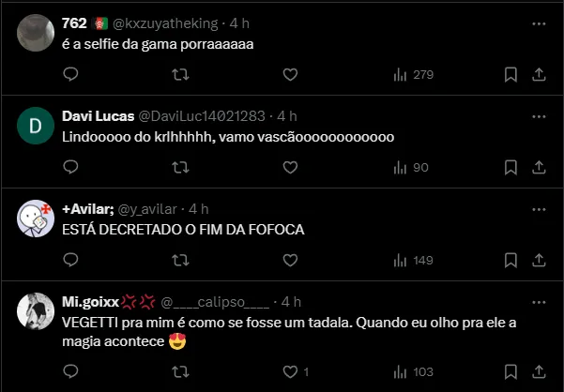The height and width of the screenshot is (392, 564).
Task: Bookmark the +Avilar; tweet
Action: click(511, 259)
